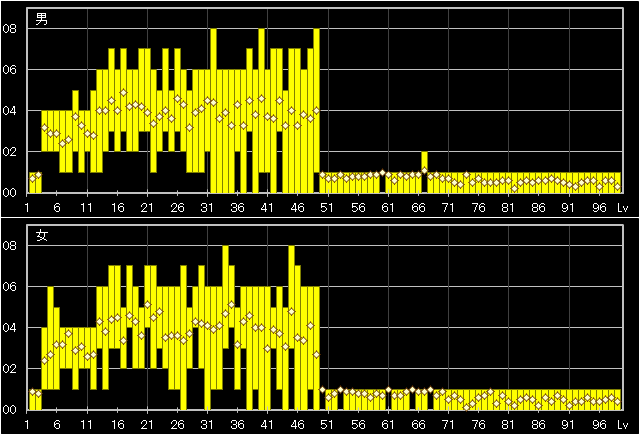Image resolution: width=640 pixels, height=435 pixels.
Task: Select x-axis label 76 under the 女 chart
Action: 478,425
